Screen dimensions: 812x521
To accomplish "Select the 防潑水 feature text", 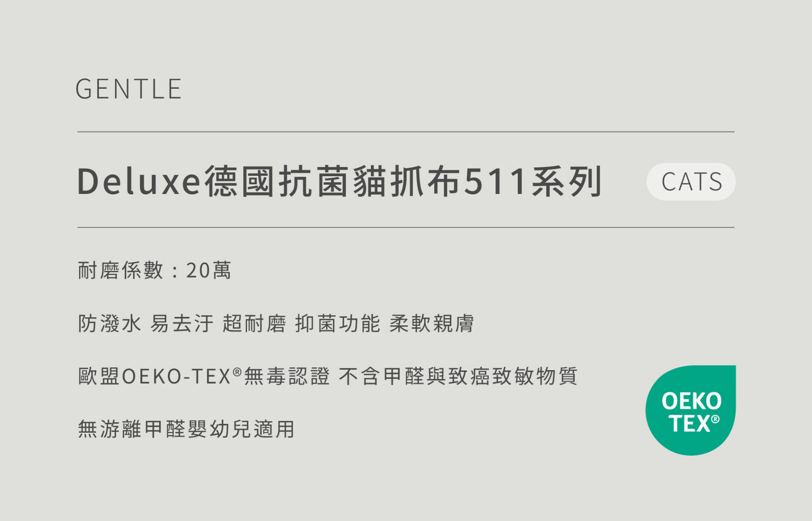I will pos(110,324).
